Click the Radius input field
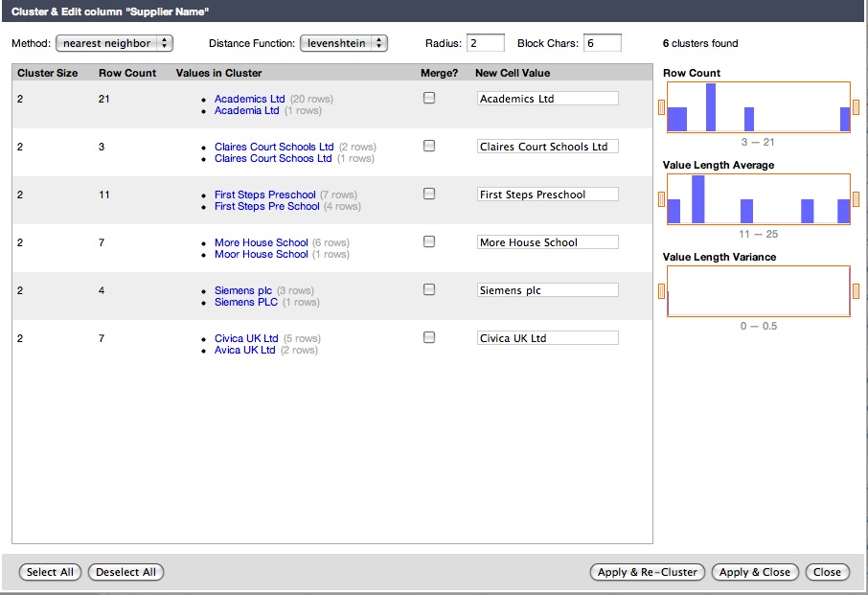 [x=486, y=43]
